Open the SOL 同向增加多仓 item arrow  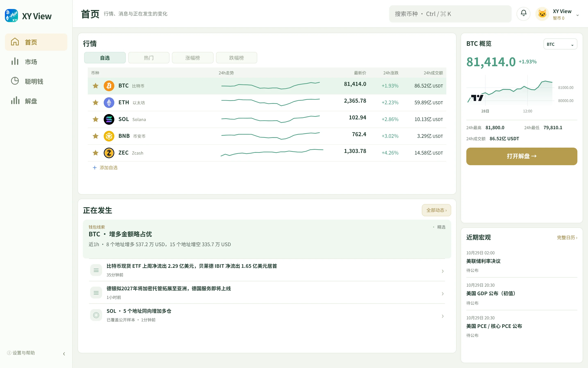coord(442,316)
